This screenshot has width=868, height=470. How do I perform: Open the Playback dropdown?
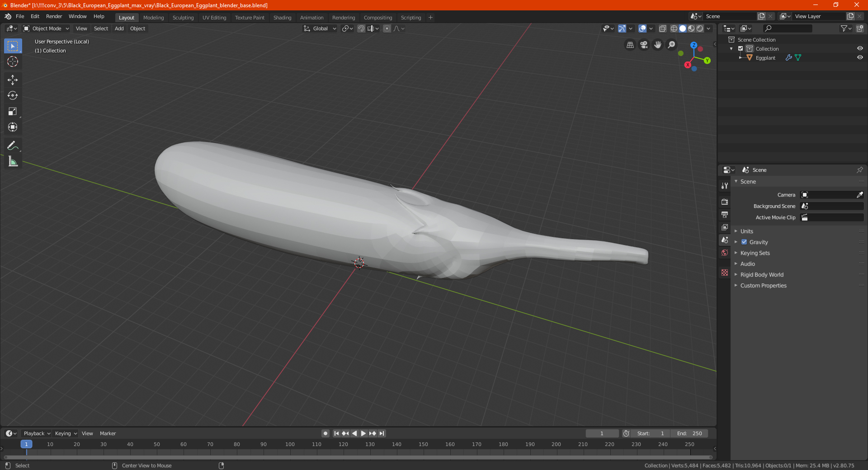point(37,433)
